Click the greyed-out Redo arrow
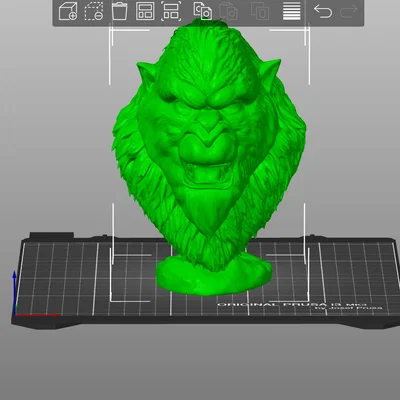 pyautogui.click(x=349, y=11)
